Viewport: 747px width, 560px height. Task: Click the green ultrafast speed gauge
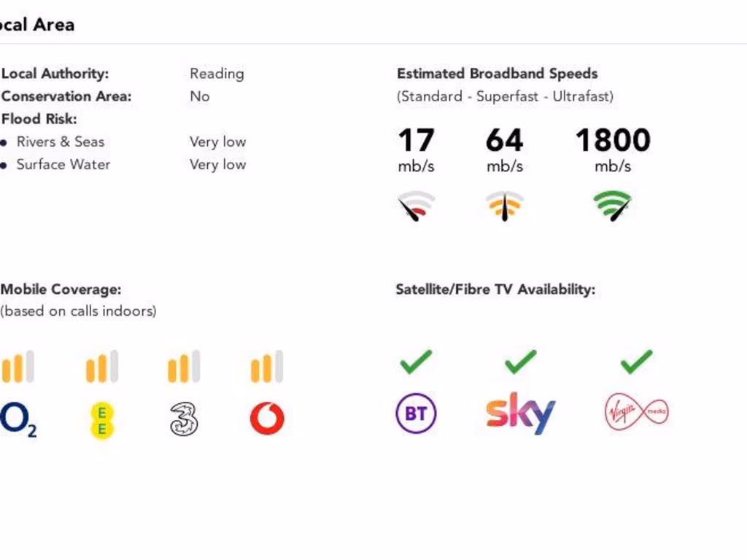tap(613, 206)
